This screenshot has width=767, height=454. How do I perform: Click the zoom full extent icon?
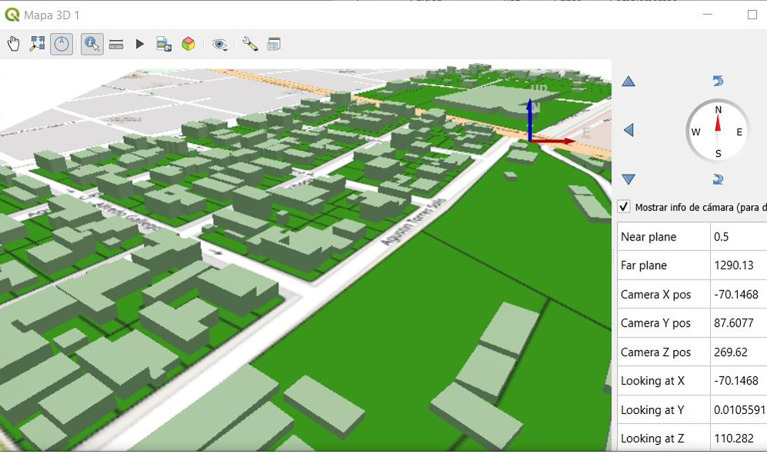37,44
